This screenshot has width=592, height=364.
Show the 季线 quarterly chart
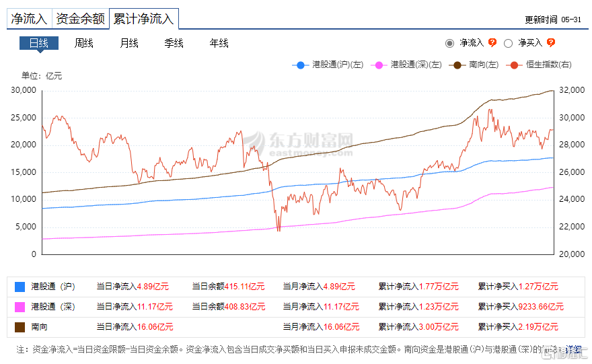[x=174, y=43]
